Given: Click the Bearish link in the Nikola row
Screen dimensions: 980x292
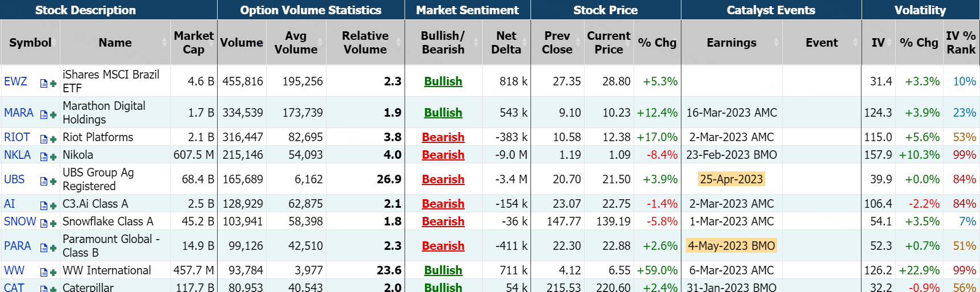Looking at the screenshot, I should [x=443, y=155].
